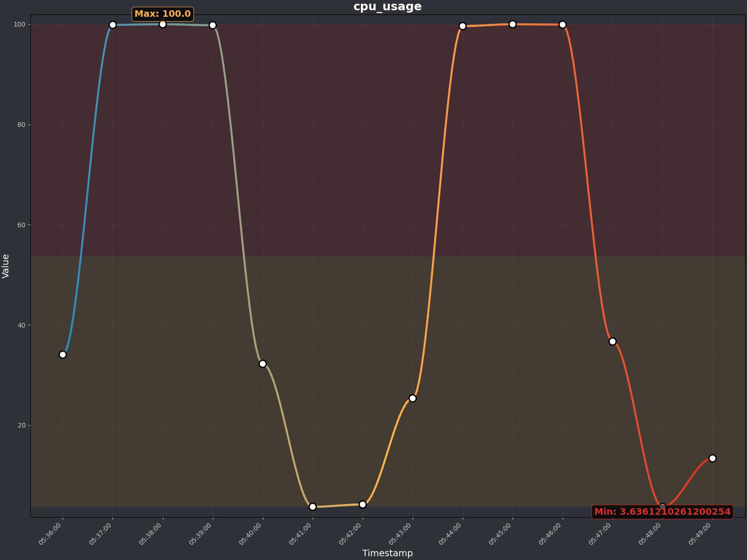
Task: Click the 60 tick on the y-axis
Action: [21, 225]
